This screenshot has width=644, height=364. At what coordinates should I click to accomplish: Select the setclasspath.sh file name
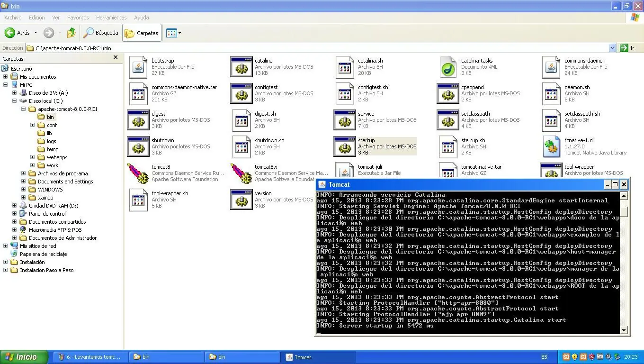coord(582,114)
